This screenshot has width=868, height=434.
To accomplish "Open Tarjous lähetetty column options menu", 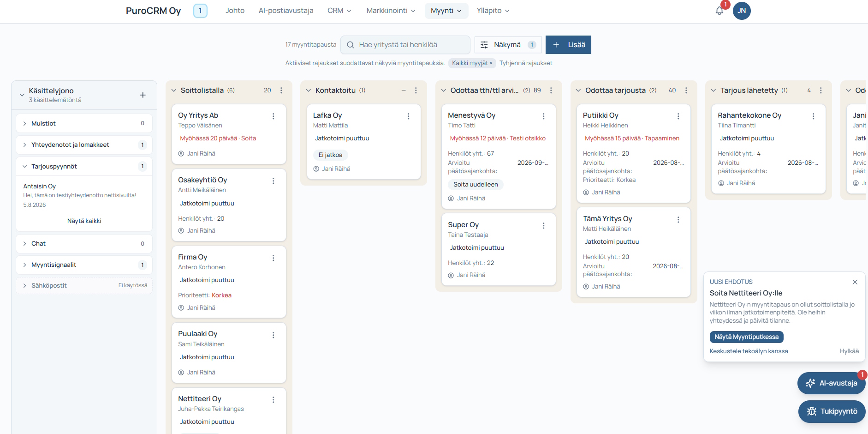I will pyautogui.click(x=821, y=90).
